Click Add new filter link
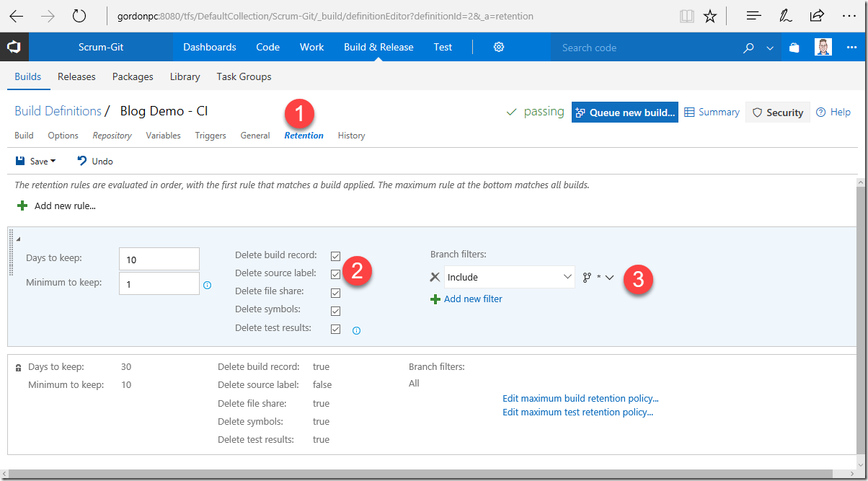The image size is (868, 481). (473, 299)
